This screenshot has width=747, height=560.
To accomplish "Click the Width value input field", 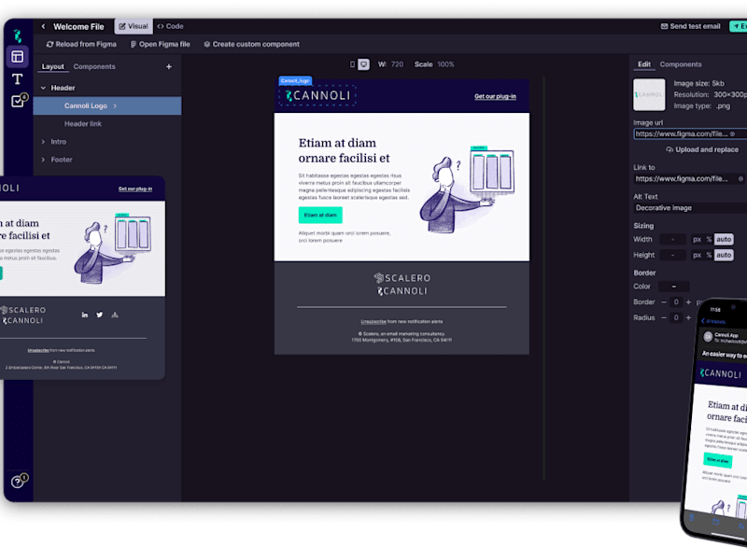I will (x=672, y=240).
